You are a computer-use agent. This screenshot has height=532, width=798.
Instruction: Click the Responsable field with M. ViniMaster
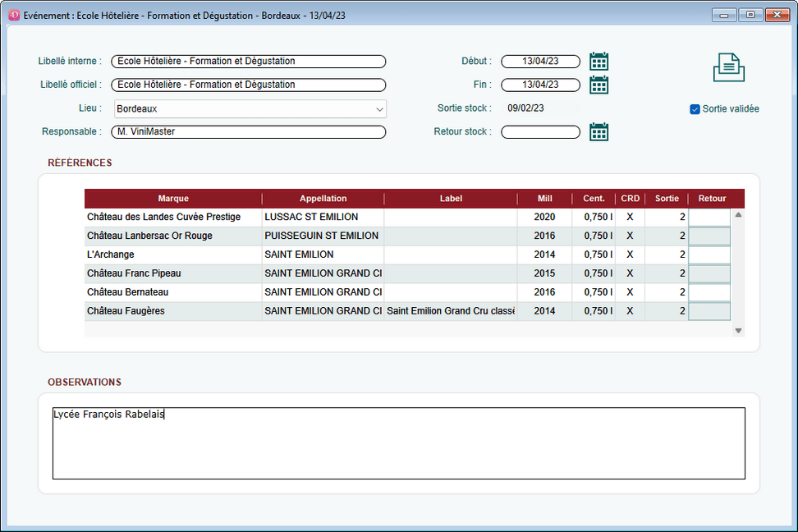click(x=248, y=132)
